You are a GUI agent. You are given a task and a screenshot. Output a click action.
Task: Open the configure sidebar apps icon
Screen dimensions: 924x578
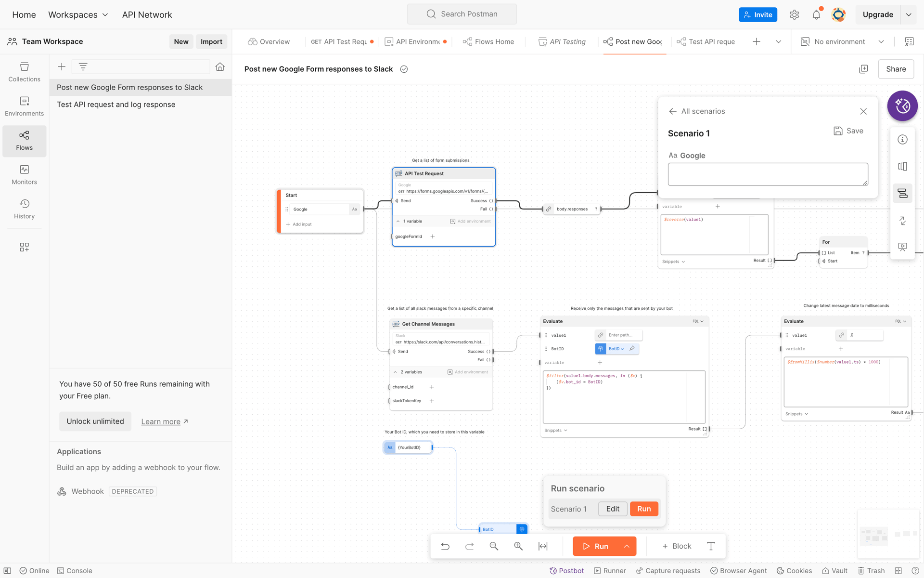pyautogui.click(x=24, y=247)
